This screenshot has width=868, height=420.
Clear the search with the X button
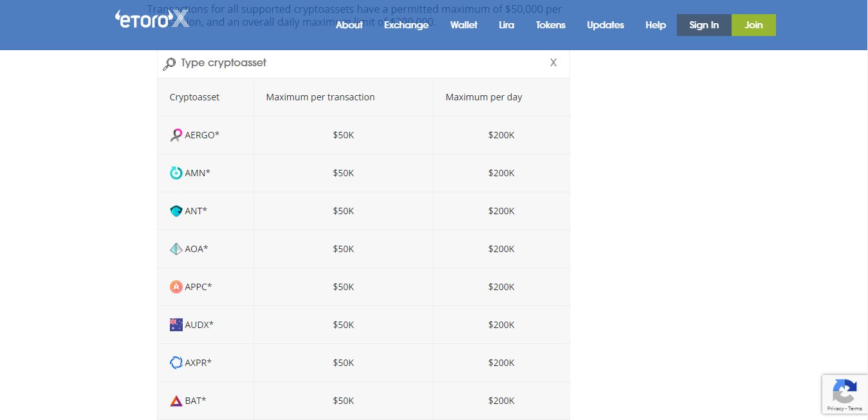coord(553,63)
